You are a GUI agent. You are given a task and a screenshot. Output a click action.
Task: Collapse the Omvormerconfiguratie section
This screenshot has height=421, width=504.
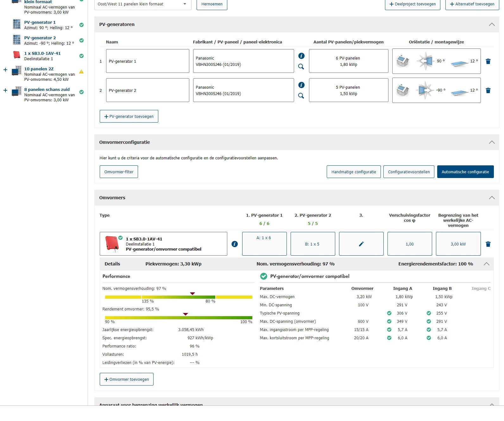tap(492, 142)
